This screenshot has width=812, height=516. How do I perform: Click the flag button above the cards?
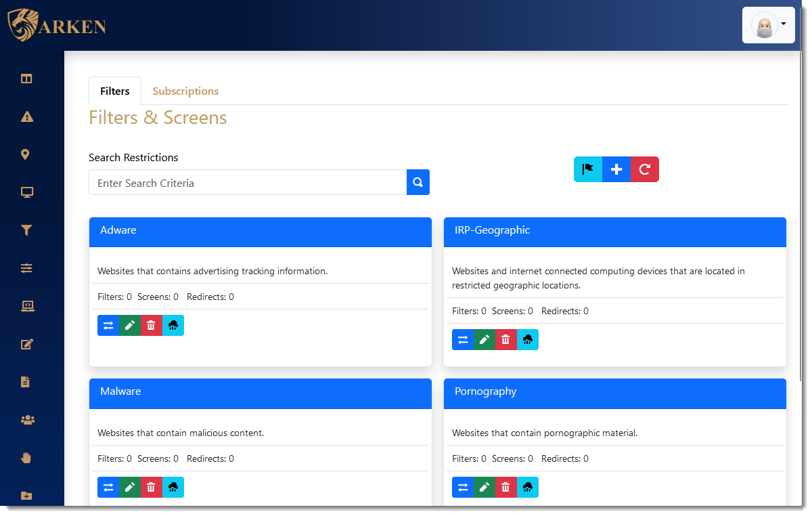coord(587,169)
